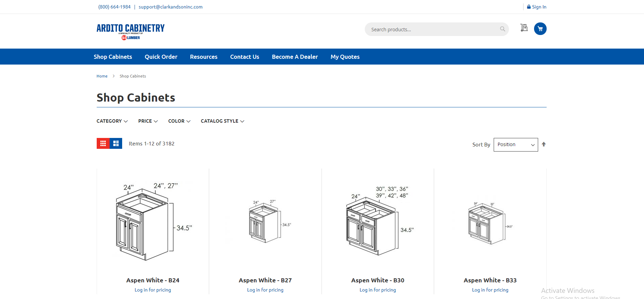
Task: Switch to grid view mode
Action: pyautogui.click(x=103, y=143)
